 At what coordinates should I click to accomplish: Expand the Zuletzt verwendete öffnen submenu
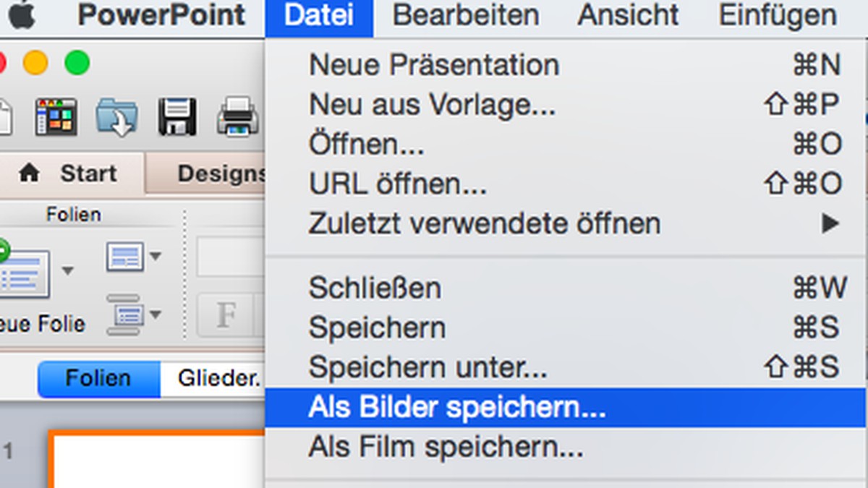click(x=830, y=223)
